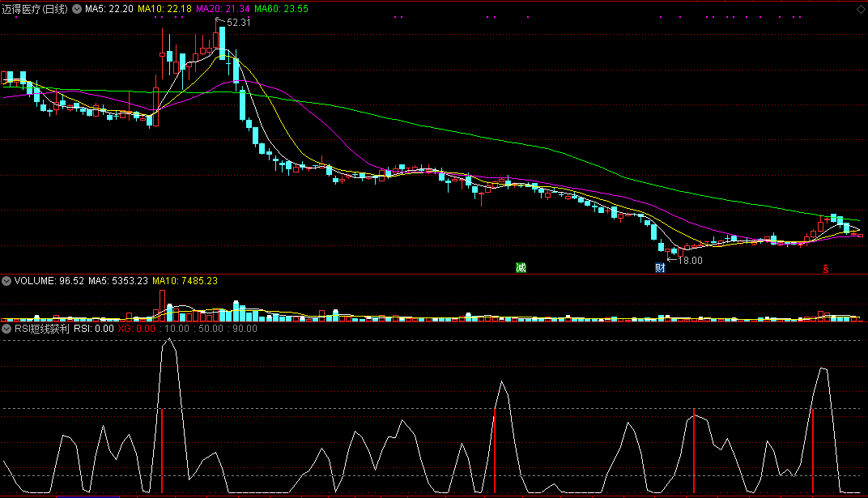Click the MA5: 22.20 label
This screenshot has width=868, height=498.
click(x=109, y=9)
